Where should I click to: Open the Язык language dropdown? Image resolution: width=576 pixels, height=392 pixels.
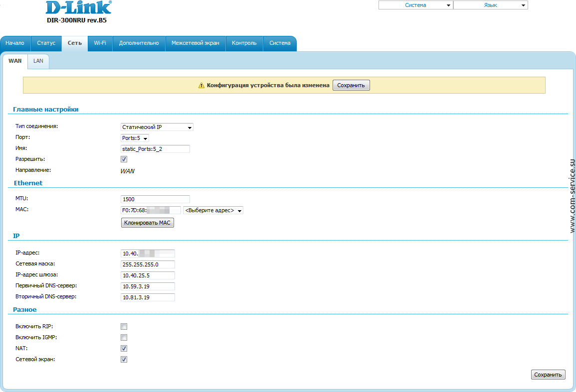490,5
